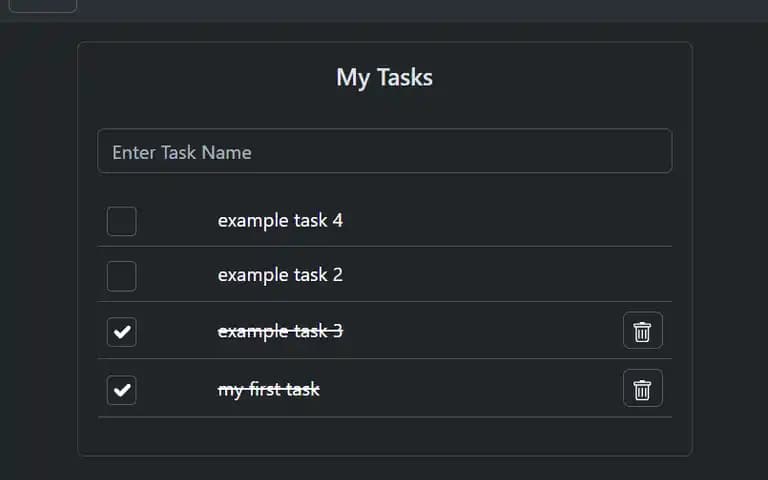
Task: Uncheck the completed example task 3 checkbox
Action: [x=121, y=332]
